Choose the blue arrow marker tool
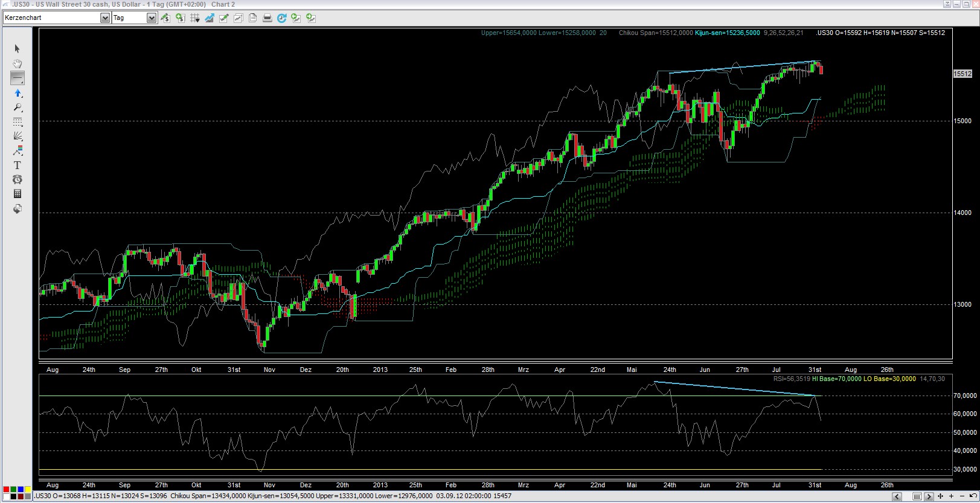 tap(17, 93)
